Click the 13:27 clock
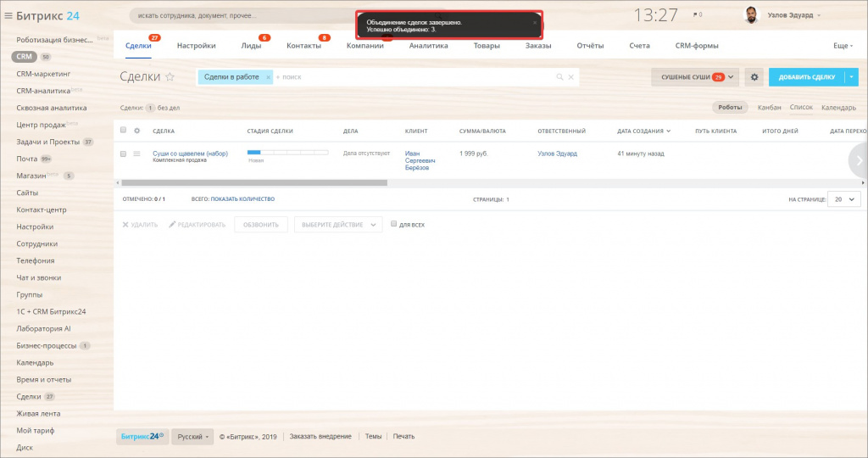The image size is (868, 458). click(655, 15)
